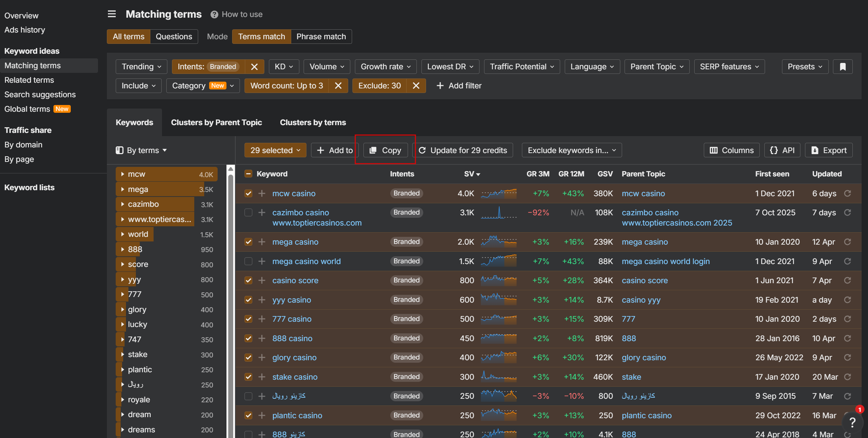Open the floating help question mark
The width and height of the screenshot is (868, 438).
click(x=852, y=422)
